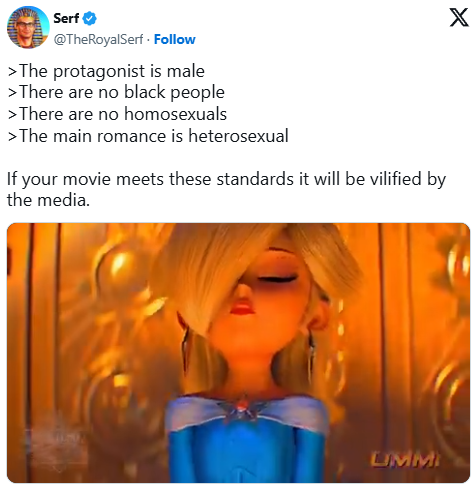Screen dimensions: 474x485
Task: Open the Serf profile avatar picture
Action: (x=28, y=27)
